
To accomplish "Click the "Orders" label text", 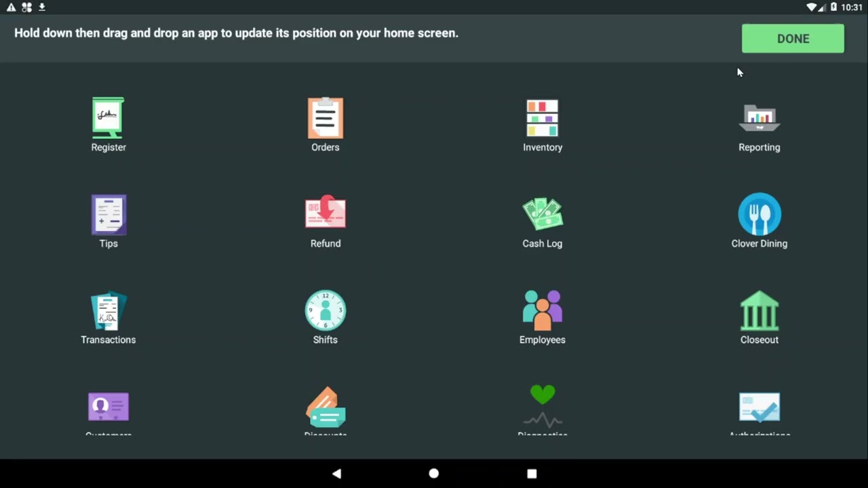I will pos(325,147).
